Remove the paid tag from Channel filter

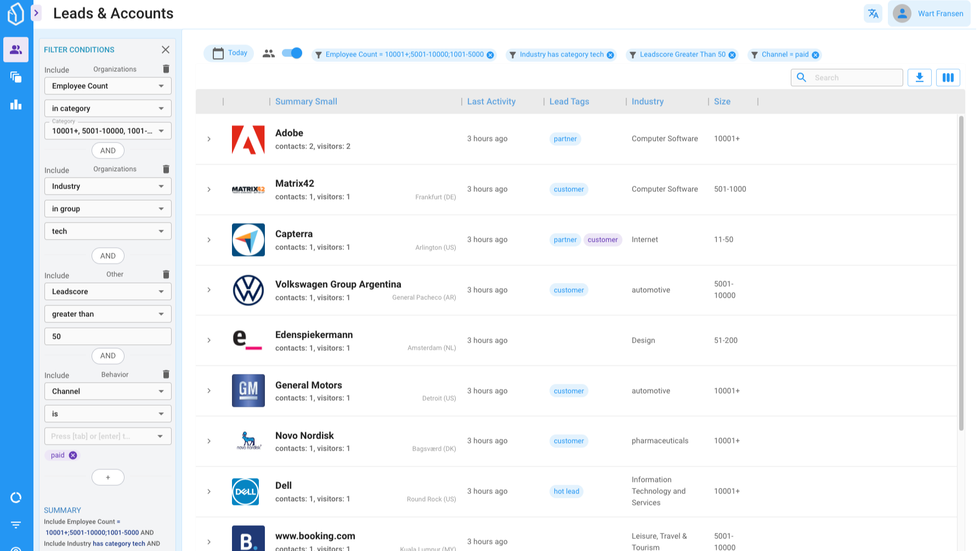coord(73,456)
